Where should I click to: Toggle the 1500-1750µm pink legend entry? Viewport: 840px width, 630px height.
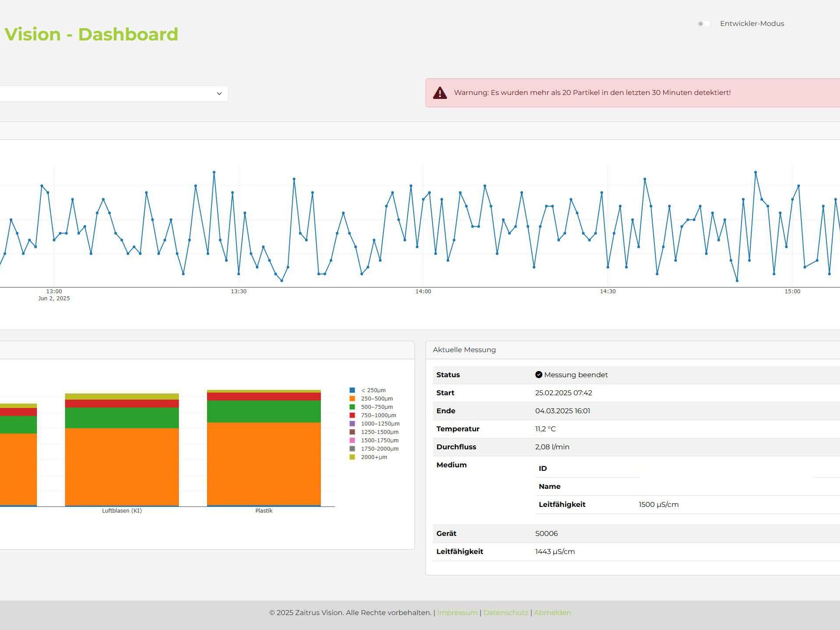pos(374,440)
